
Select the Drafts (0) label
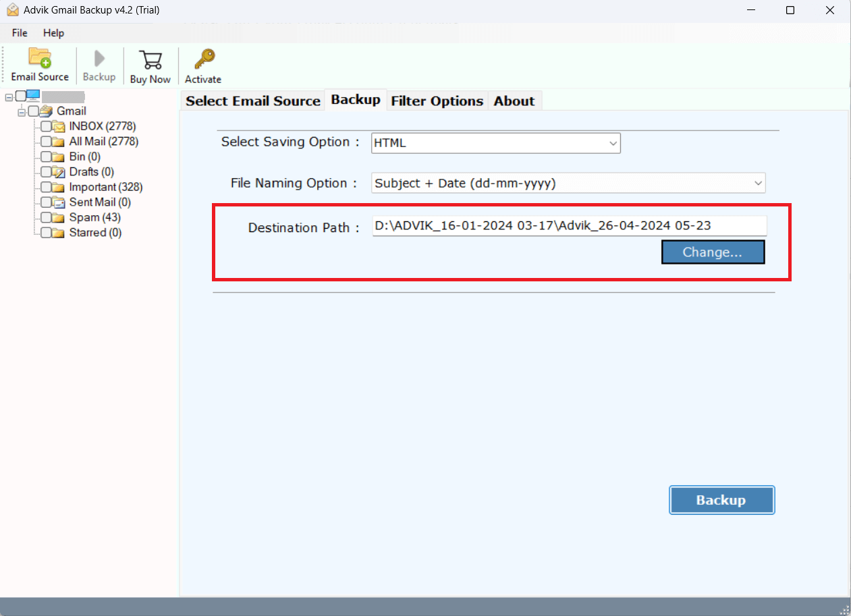tap(92, 172)
